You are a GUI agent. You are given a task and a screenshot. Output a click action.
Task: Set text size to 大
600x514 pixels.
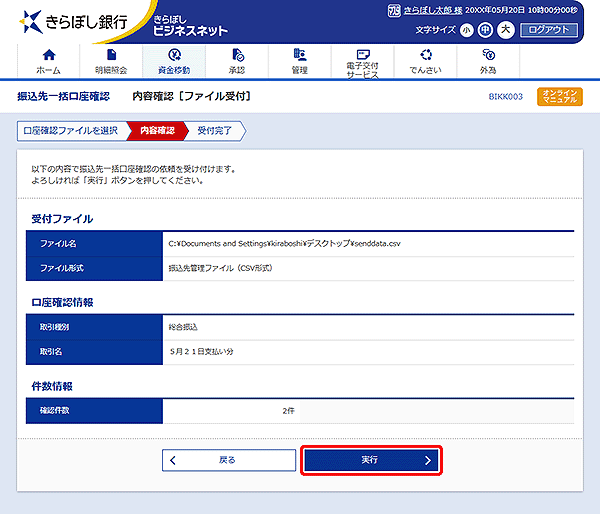click(x=505, y=30)
